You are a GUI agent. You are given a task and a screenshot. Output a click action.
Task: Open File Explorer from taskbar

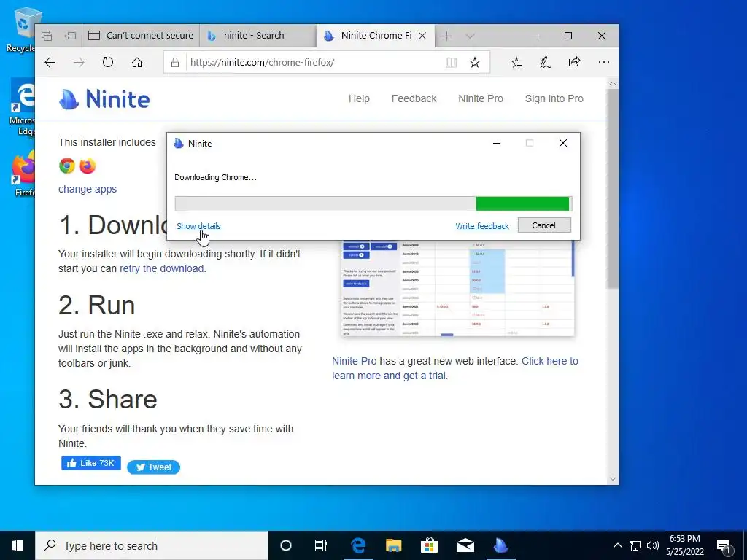(x=393, y=545)
